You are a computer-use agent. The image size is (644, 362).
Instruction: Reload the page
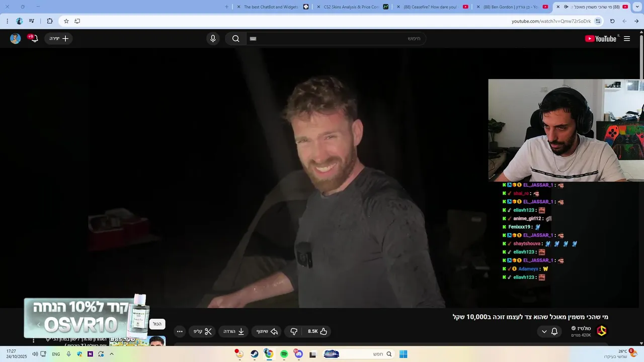(612, 21)
